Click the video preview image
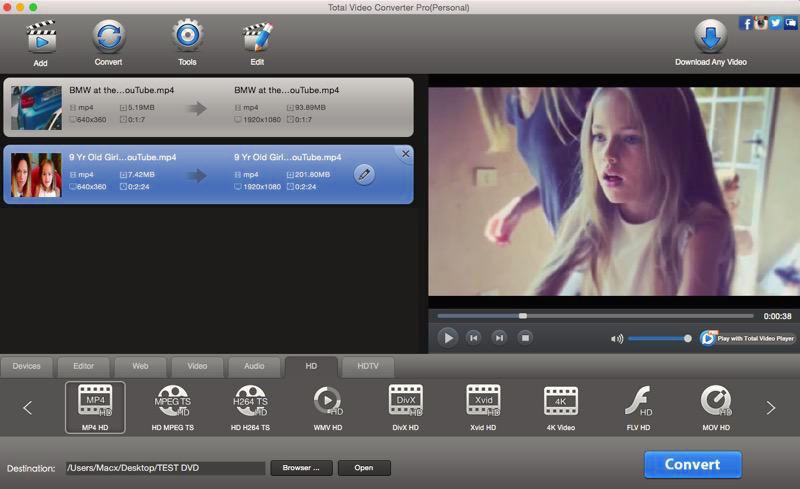 pyautogui.click(x=614, y=191)
